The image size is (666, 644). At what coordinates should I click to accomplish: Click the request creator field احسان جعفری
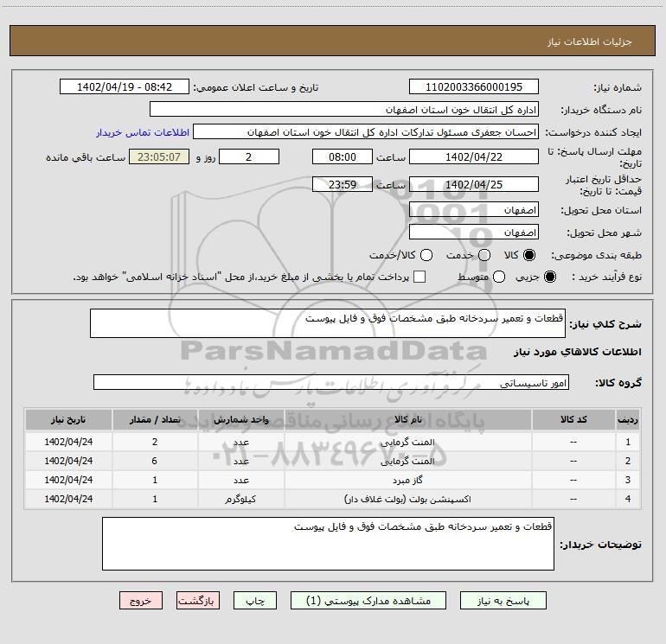click(366, 132)
